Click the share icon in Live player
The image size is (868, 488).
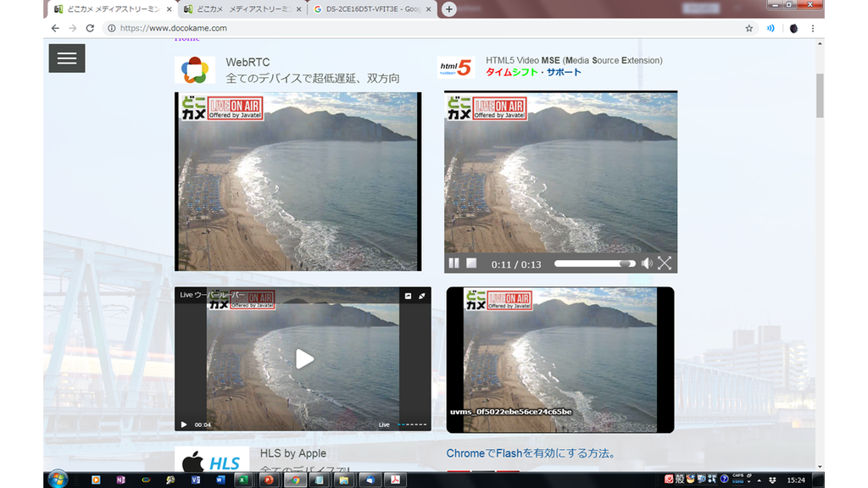click(408, 296)
